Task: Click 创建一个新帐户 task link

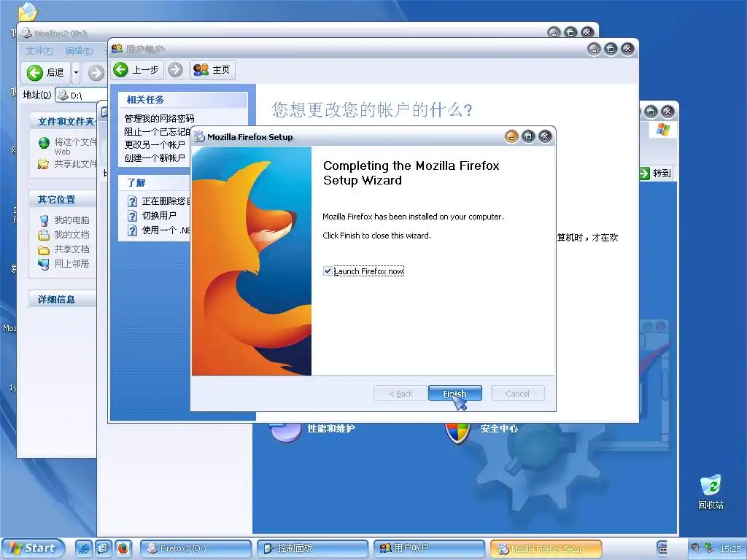Action: (155, 157)
